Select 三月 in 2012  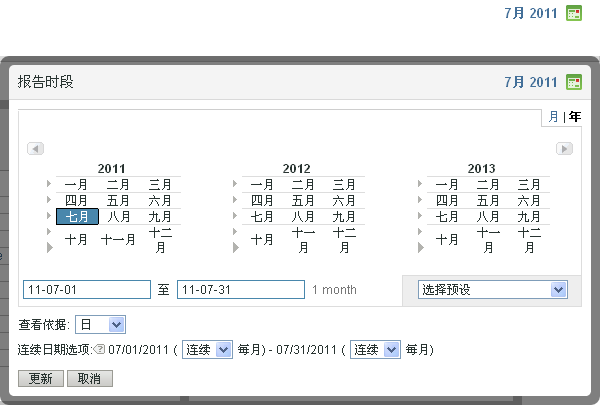(x=344, y=185)
